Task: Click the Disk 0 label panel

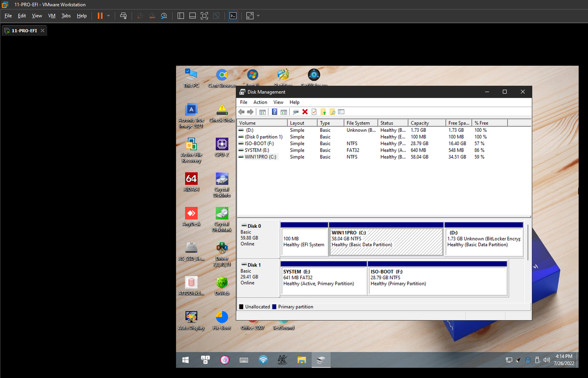Action: [258, 239]
